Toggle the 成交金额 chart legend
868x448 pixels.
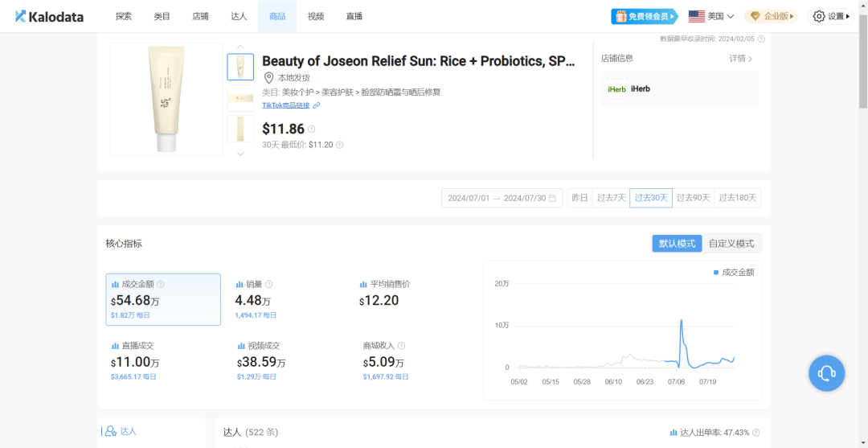coord(734,273)
